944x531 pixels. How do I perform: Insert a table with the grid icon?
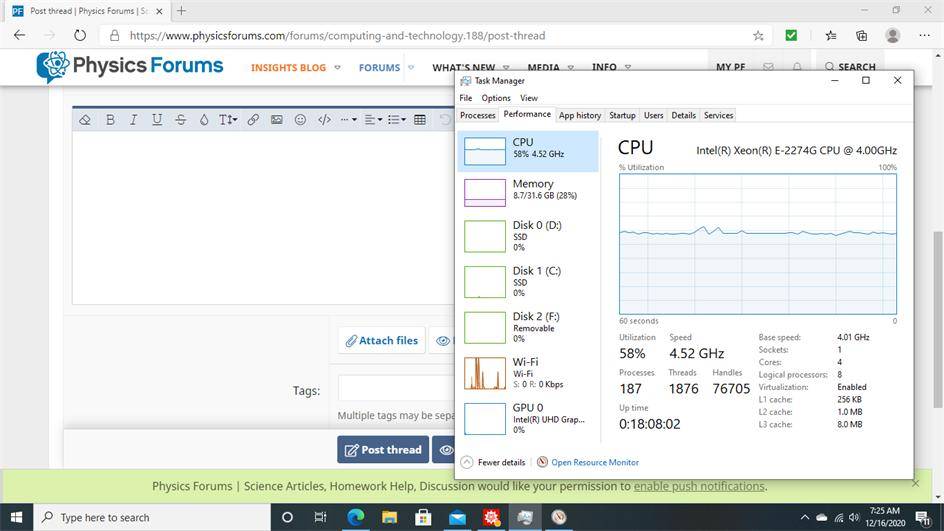[x=420, y=120]
